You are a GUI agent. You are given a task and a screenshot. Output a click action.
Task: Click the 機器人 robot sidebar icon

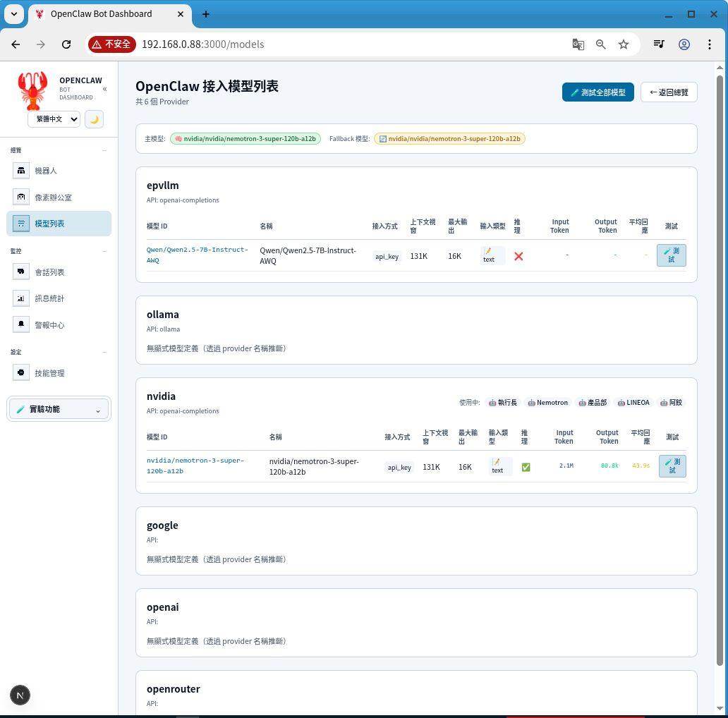point(21,171)
